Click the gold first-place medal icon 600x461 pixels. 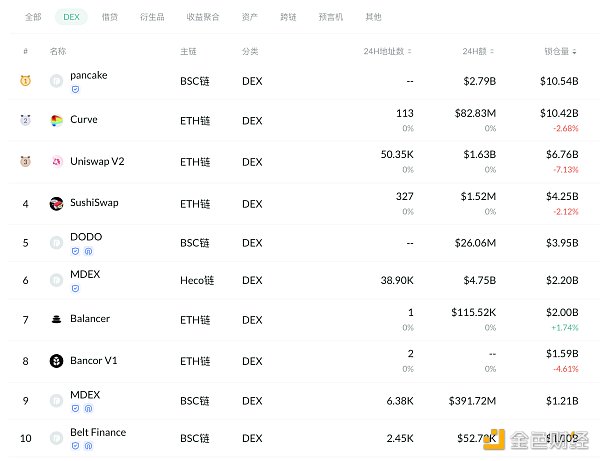click(25, 80)
